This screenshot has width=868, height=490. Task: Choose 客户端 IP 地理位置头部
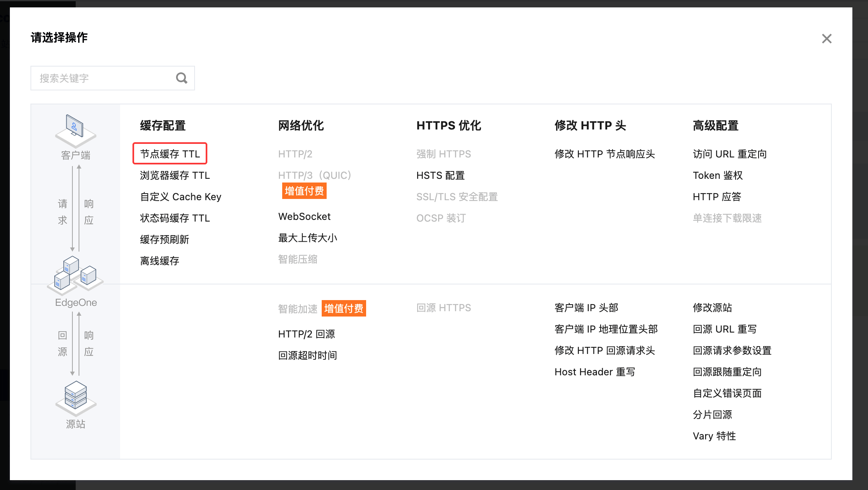pyautogui.click(x=606, y=329)
